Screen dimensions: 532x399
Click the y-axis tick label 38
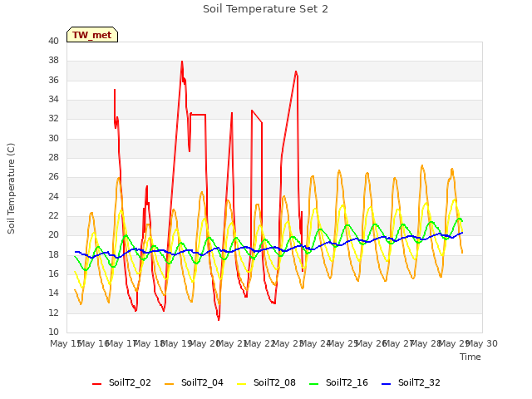[53, 61]
